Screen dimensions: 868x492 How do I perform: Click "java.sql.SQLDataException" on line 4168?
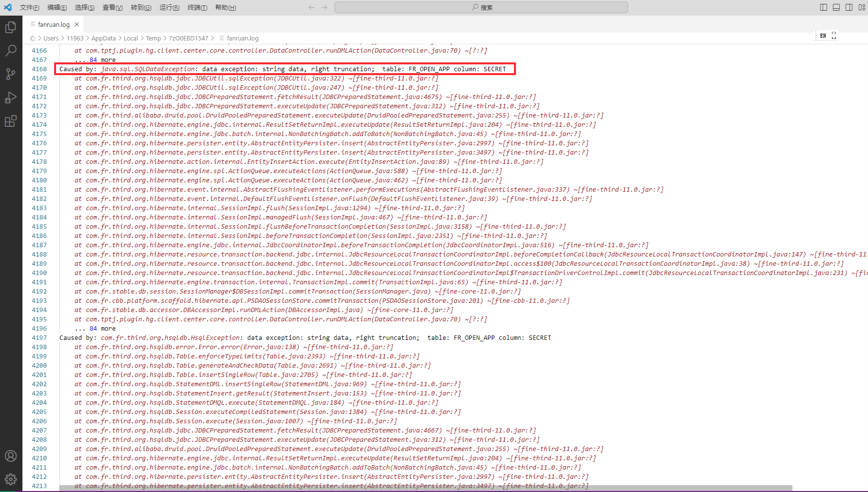[x=148, y=69]
